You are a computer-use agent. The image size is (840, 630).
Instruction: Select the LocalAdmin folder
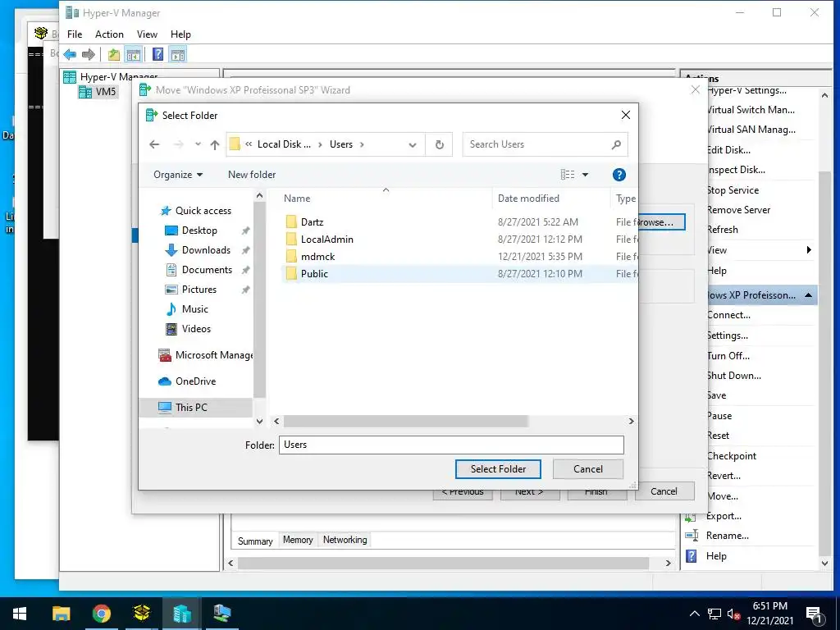click(x=326, y=239)
